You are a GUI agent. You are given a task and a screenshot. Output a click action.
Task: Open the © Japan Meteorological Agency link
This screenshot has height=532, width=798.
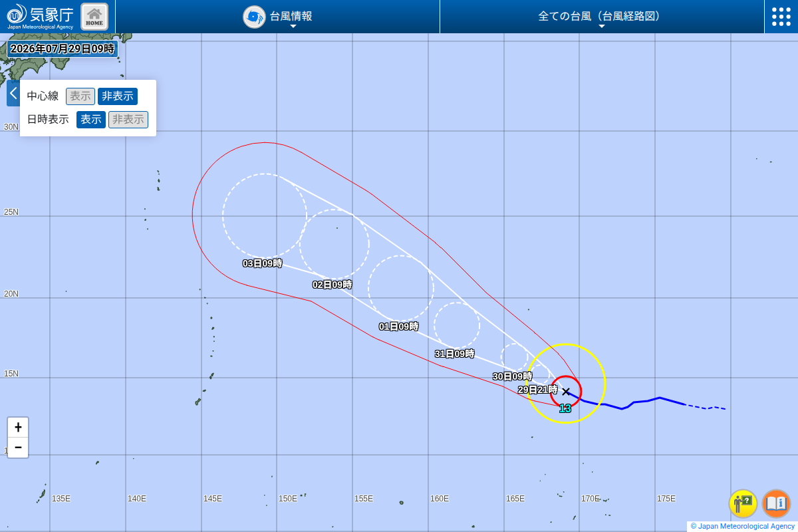(743, 526)
